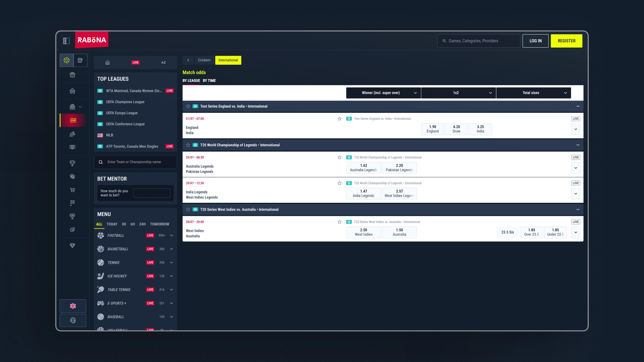Open MLB in Top Leagues
Screen dimensions: 644x362
(109, 135)
